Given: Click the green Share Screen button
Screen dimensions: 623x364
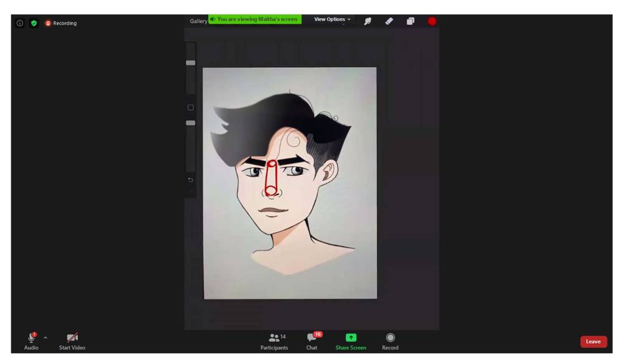Looking at the screenshot, I should point(351,341).
